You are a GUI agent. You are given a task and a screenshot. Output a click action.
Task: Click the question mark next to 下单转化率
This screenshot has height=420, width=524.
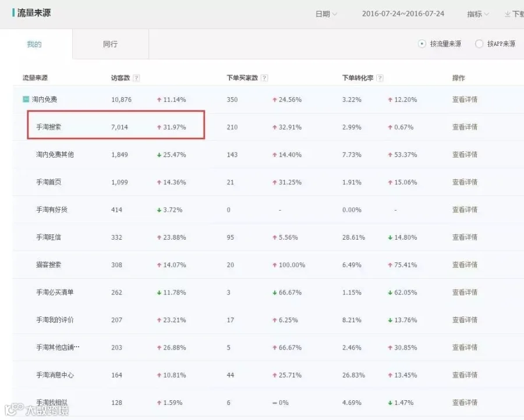pyautogui.click(x=380, y=78)
